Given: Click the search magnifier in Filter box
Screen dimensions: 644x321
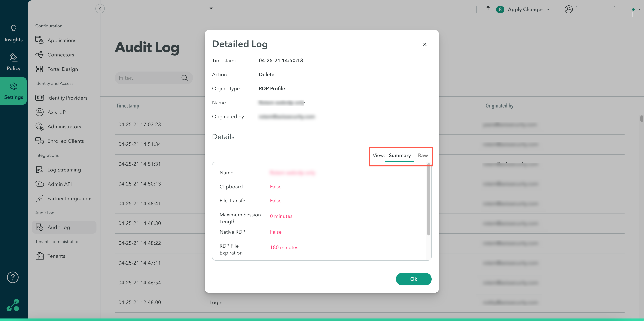Looking at the screenshot, I should [184, 78].
